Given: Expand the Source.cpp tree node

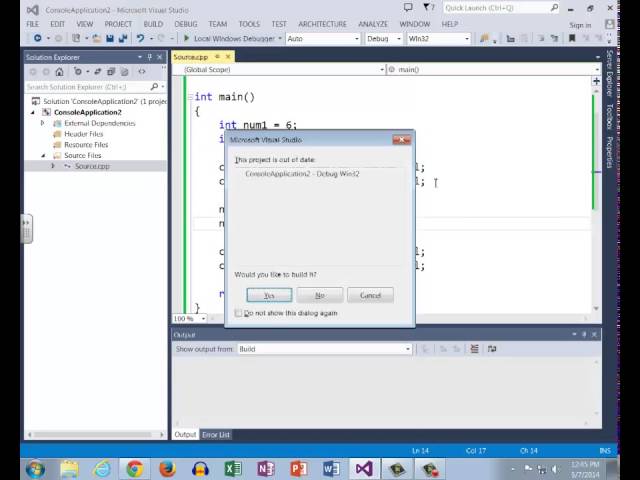Looking at the screenshot, I should 53,166.
